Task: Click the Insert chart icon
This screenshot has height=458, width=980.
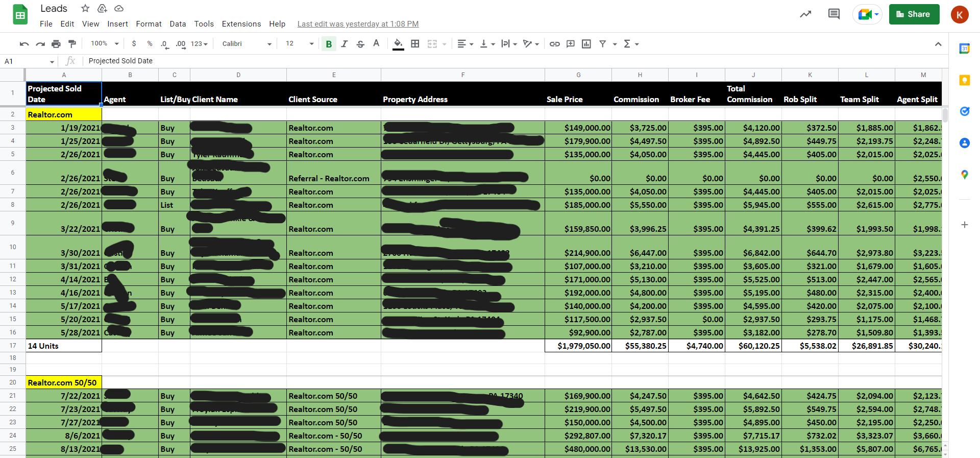Action: pyautogui.click(x=586, y=44)
